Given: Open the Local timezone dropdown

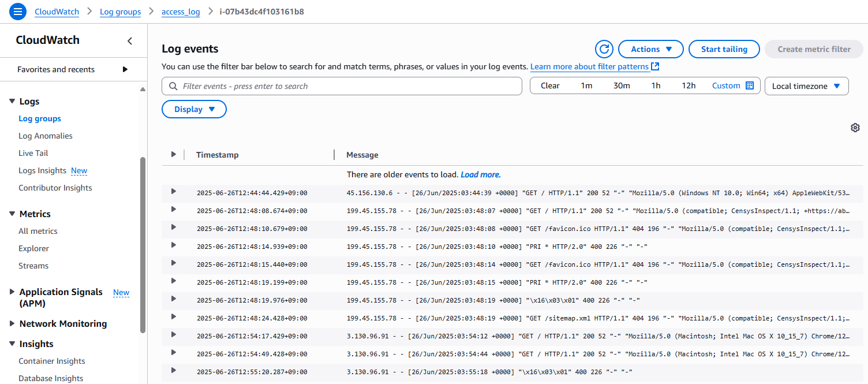Looking at the screenshot, I should click(806, 86).
